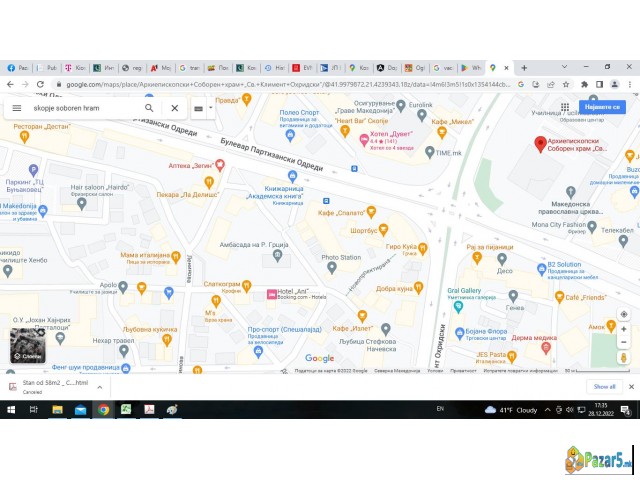Open the PDF reader taskbar icon

click(x=149, y=409)
